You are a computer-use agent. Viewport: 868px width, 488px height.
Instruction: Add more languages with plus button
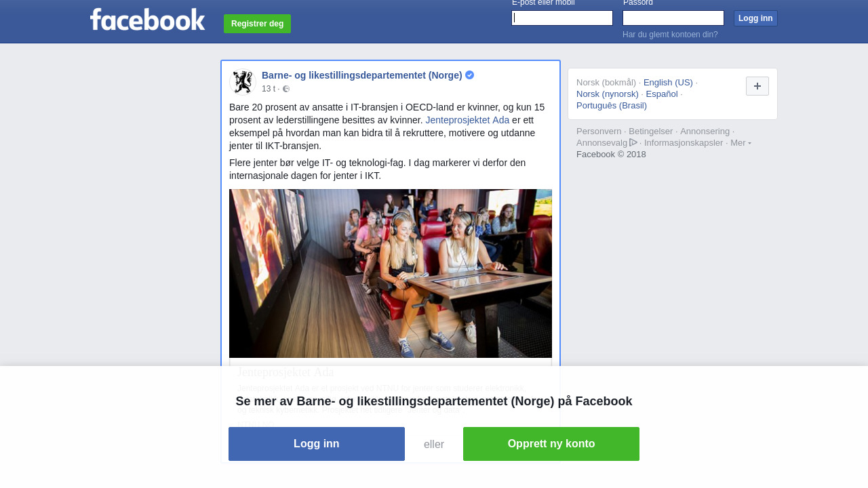point(757,86)
